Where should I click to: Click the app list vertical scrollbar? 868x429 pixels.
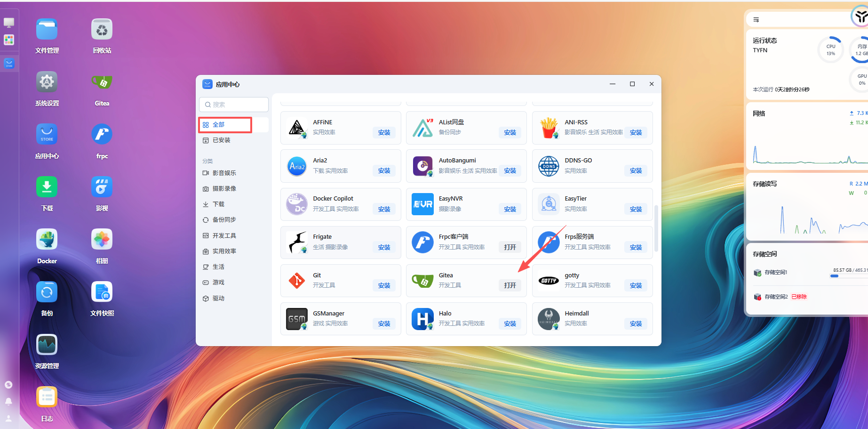point(656,228)
